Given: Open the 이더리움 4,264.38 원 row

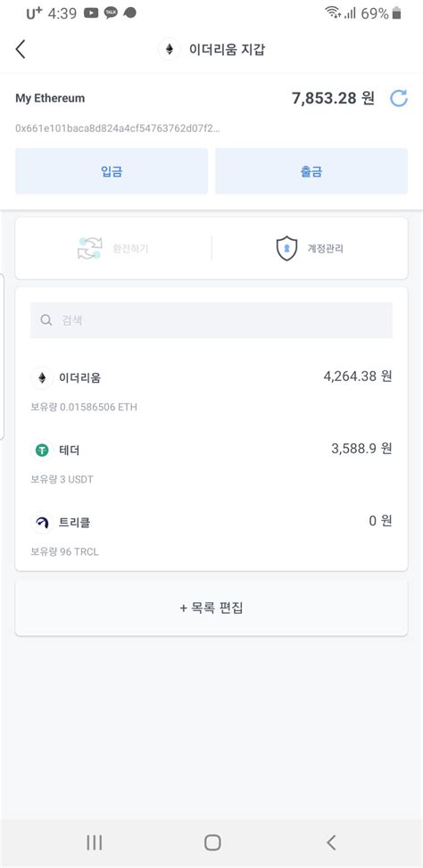Looking at the screenshot, I should (x=211, y=390).
